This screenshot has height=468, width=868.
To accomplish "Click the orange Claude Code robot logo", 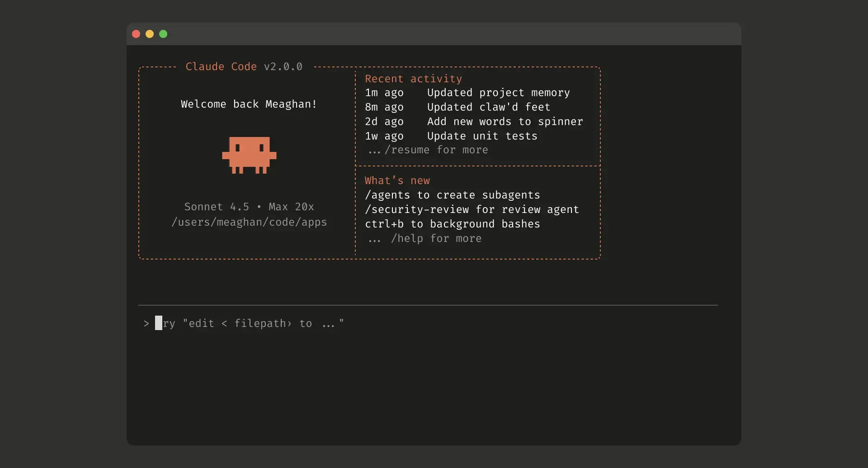I will (x=249, y=155).
